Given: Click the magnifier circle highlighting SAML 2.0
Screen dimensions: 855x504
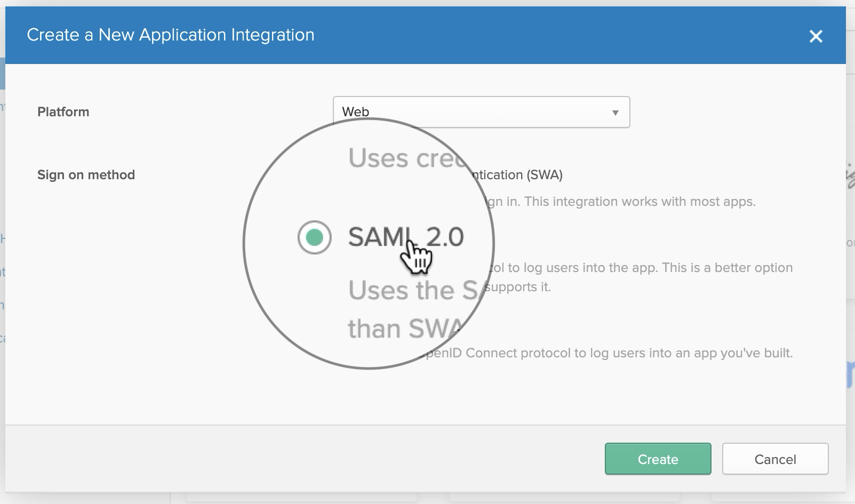Looking at the screenshot, I should click(x=370, y=244).
